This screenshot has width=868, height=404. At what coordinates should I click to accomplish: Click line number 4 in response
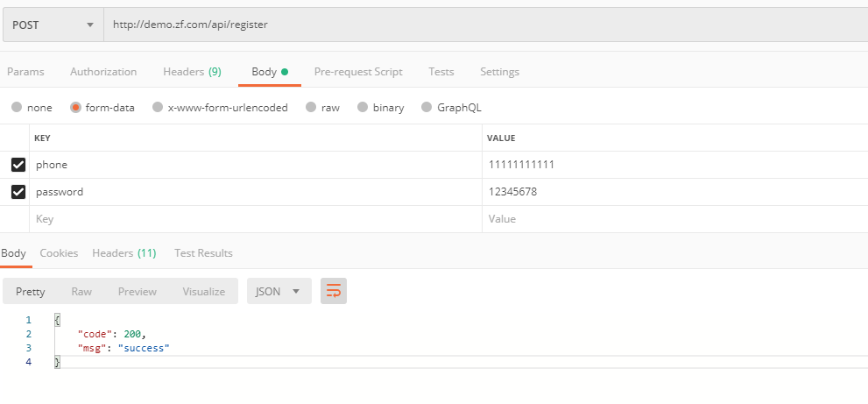[28, 362]
